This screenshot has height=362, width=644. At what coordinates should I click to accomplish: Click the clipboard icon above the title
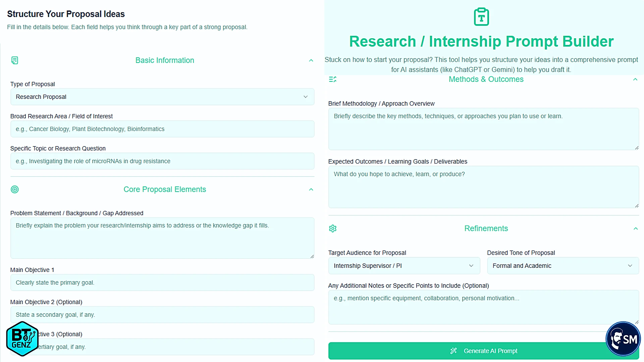[481, 17]
